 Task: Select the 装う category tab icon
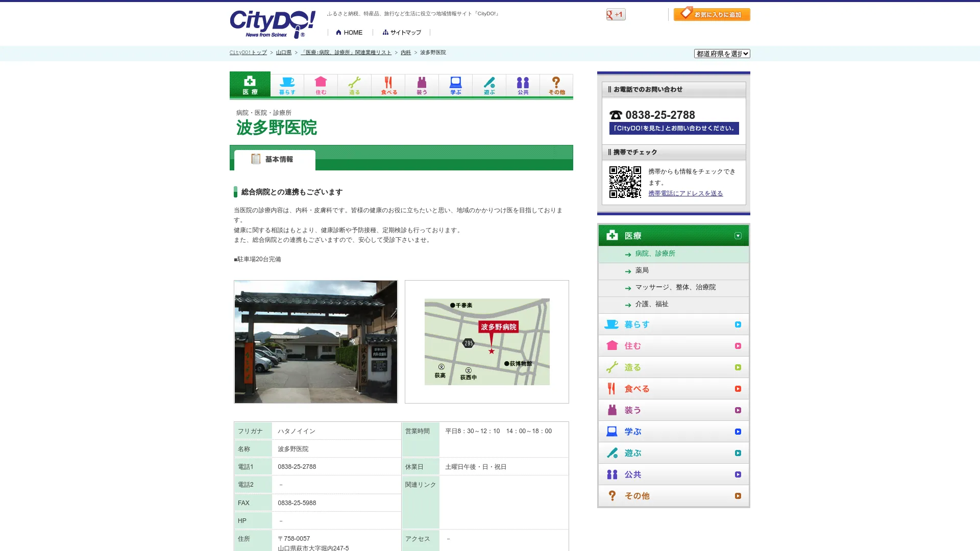pyautogui.click(x=422, y=85)
